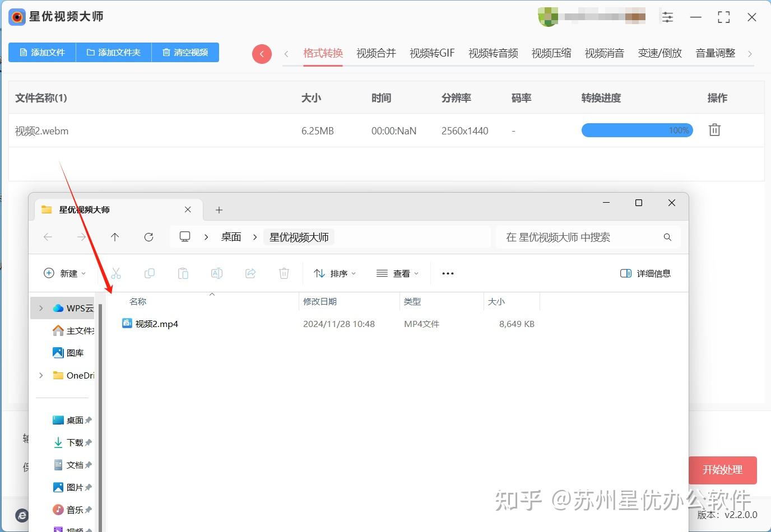Image resolution: width=771 pixels, height=532 pixels.
Task: Expand the WPS云 tree item
Action: click(x=40, y=308)
